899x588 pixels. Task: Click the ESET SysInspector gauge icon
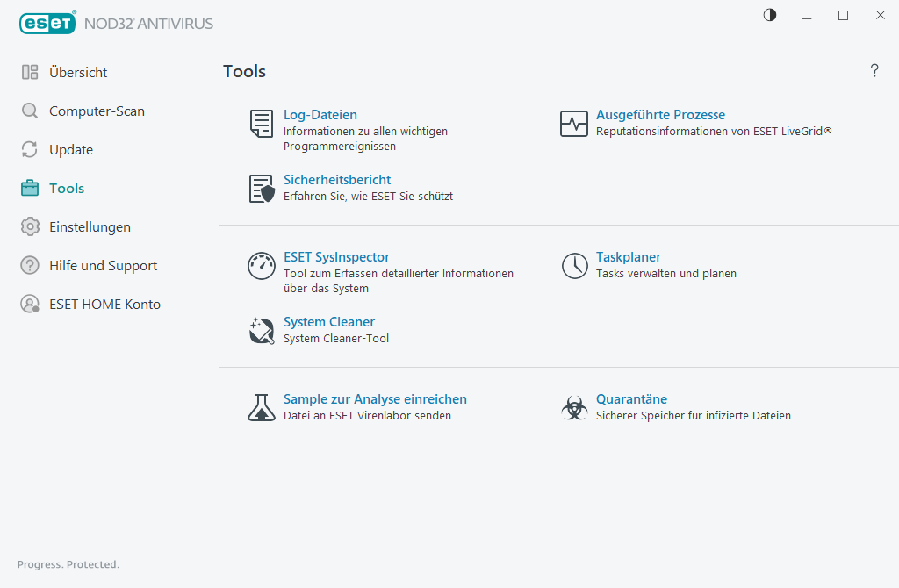coord(261,266)
